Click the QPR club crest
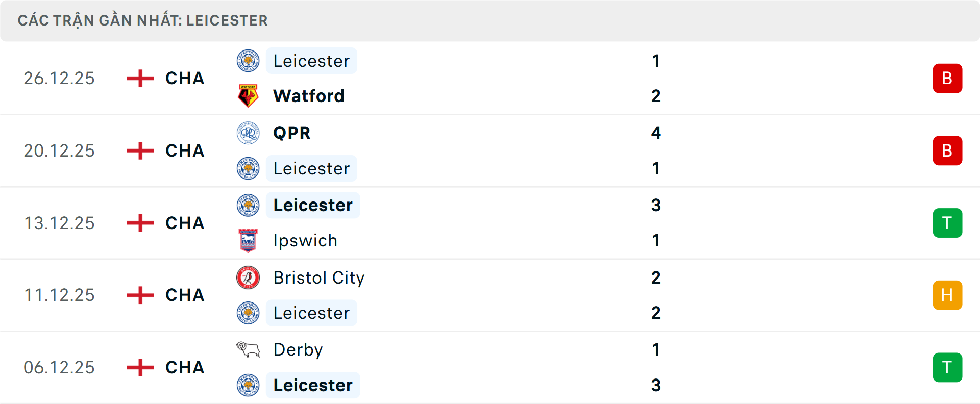The height and width of the screenshot is (404, 980). 248,133
